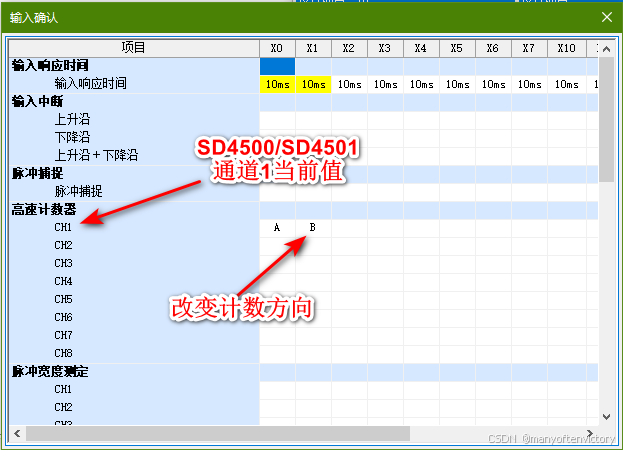Select CH1 under 脉冲宽度测定
This screenshot has height=450, width=623.
coord(134,390)
